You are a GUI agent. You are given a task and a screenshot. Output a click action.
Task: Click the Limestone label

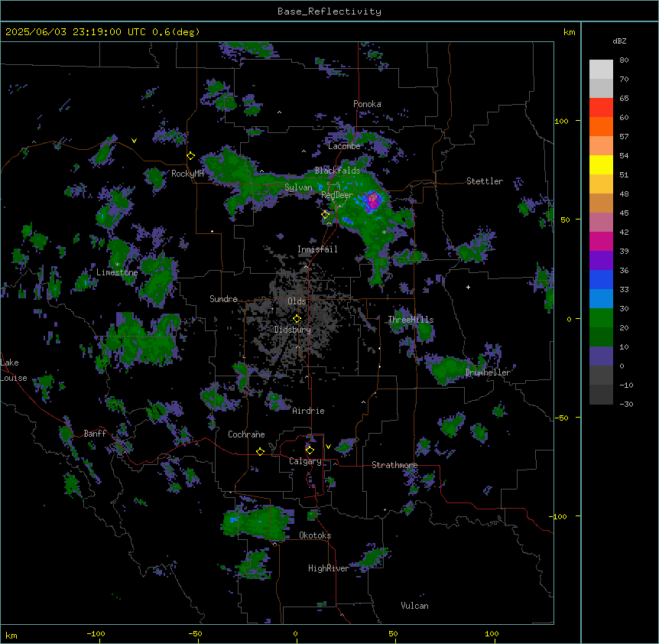point(117,272)
